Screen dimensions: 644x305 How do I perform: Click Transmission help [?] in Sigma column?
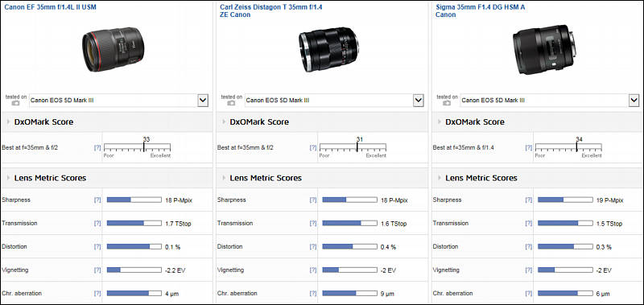tap(529, 223)
